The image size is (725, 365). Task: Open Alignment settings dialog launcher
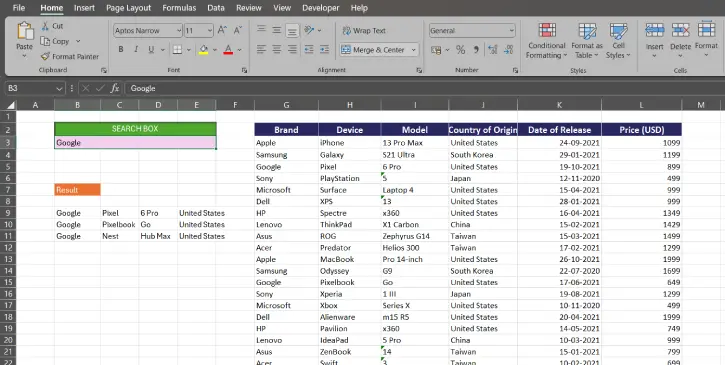[x=419, y=70]
